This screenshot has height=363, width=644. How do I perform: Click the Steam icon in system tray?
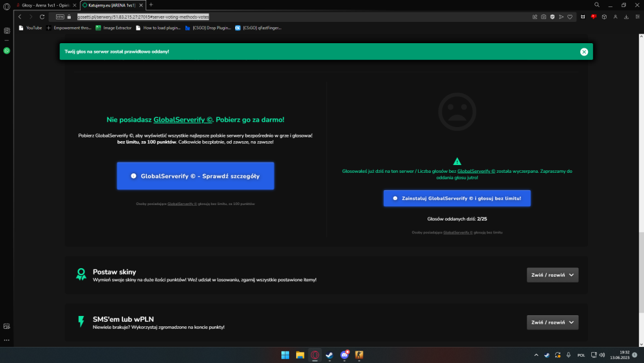coord(547,355)
